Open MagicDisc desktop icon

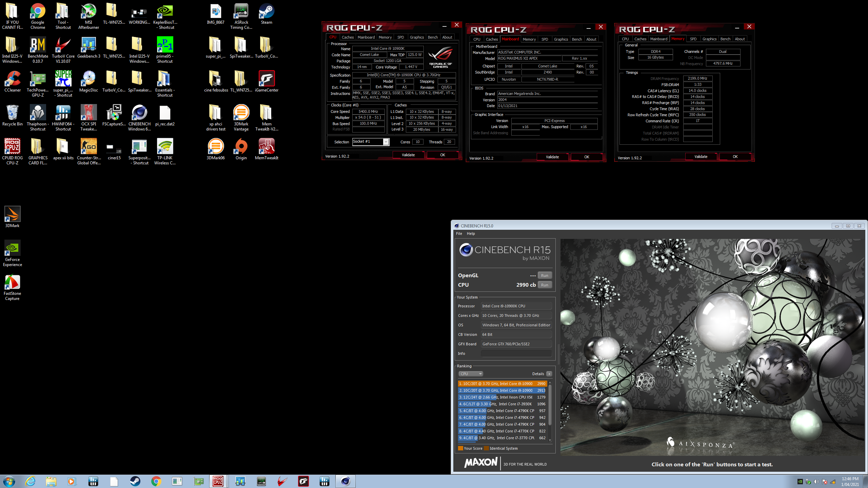[x=88, y=81]
